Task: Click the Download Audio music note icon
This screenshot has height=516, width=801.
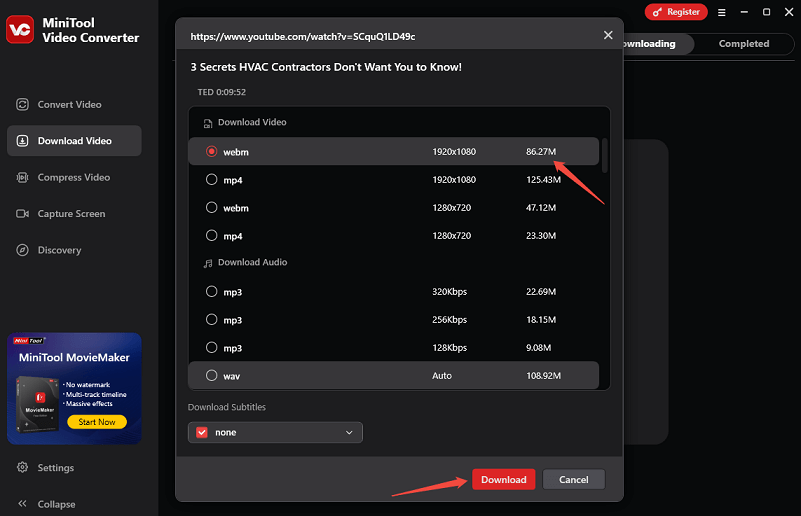Action: coord(208,263)
